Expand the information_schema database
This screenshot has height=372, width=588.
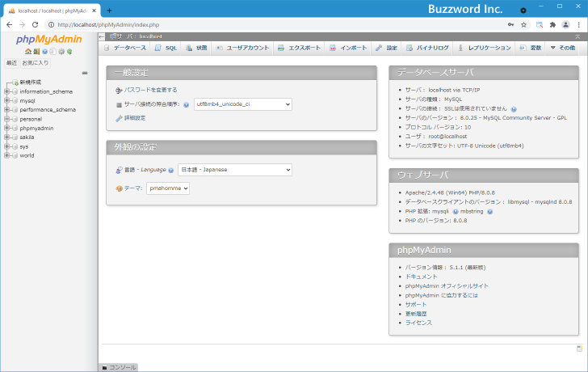(6, 91)
